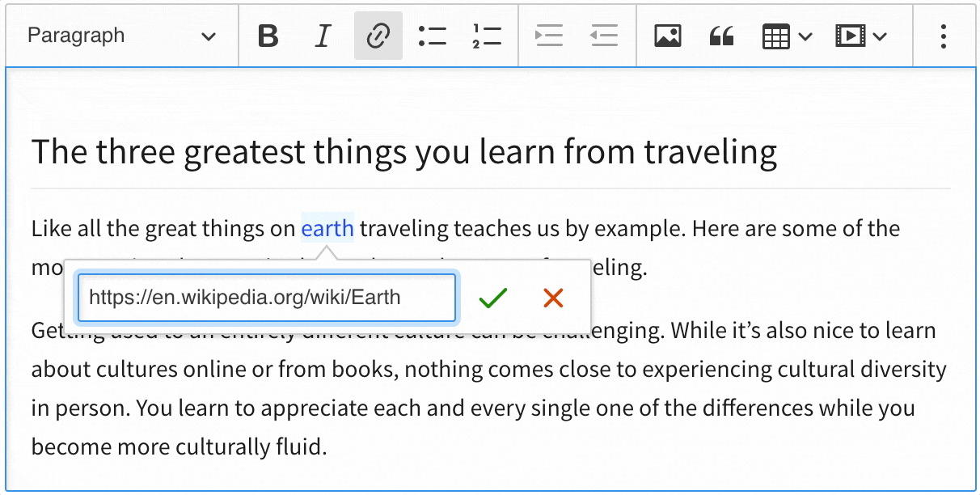Cancel link editing with the red X
This screenshot has height=495, width=980.
click(x=553, y=298)
